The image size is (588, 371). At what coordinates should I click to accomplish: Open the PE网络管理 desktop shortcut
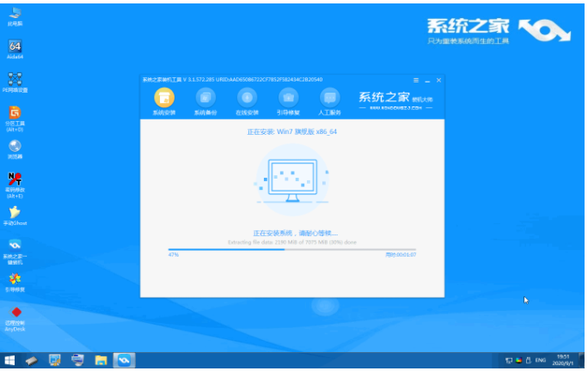point(15,81)
